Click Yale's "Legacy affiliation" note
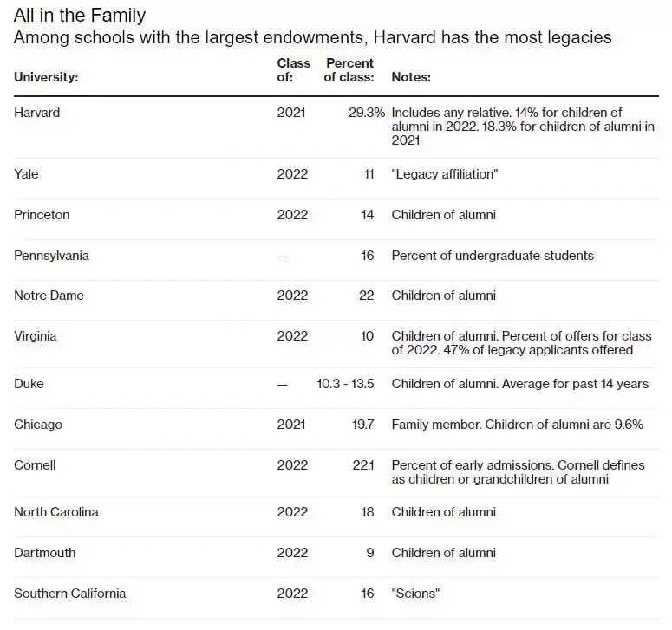The image size is (672, 630). click(x=445, y=174)
